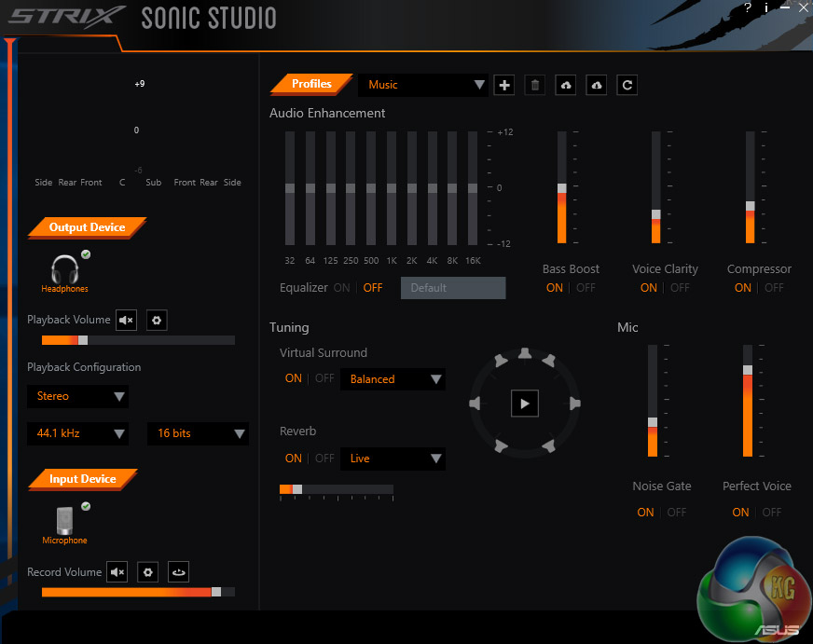The image size is (813, 644).
Task: Click the cloud download profile icon
Action: (597, 85)
